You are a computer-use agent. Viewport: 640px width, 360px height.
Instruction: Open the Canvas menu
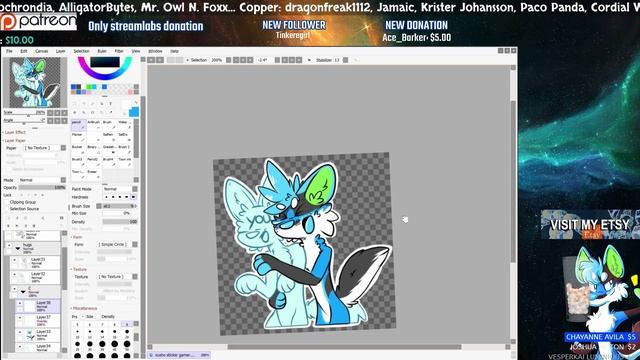pyautogui.click(x=42, y=51)
